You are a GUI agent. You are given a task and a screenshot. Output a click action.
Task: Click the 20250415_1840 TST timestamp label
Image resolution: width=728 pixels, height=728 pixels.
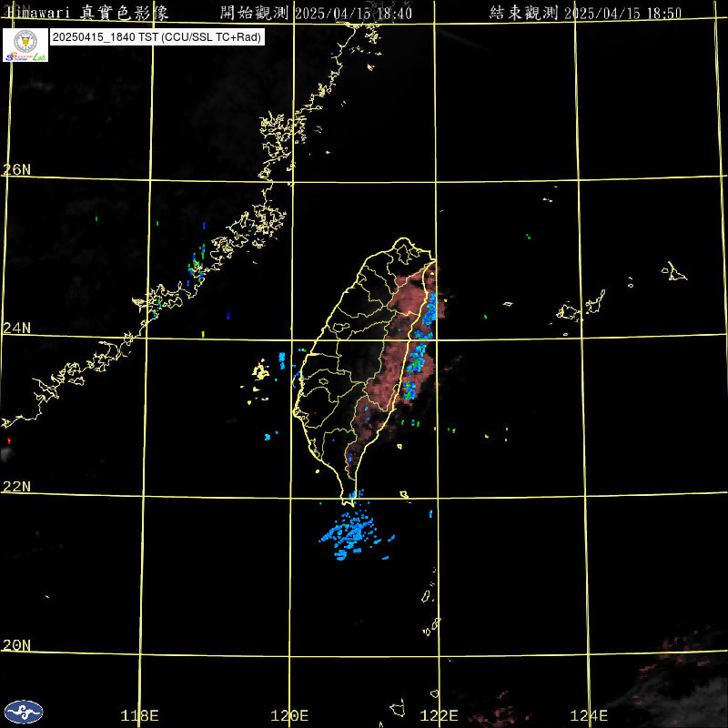(x=157, y=37)
